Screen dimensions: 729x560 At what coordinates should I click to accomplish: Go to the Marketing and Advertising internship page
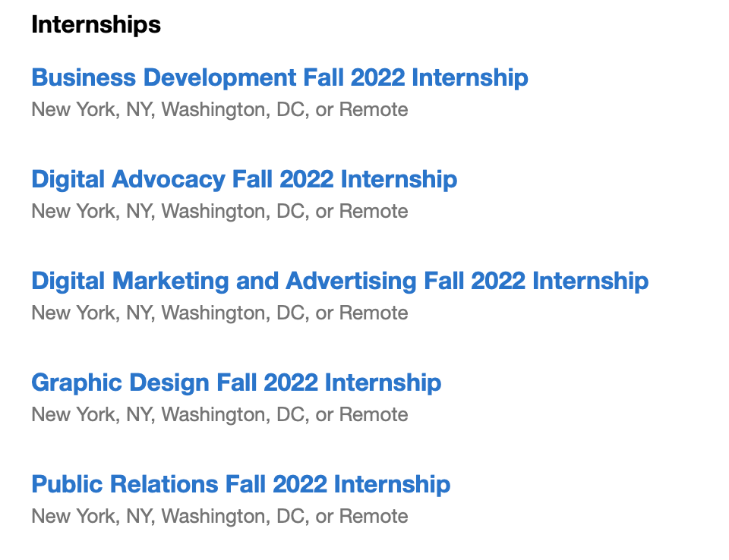[339, 281]
